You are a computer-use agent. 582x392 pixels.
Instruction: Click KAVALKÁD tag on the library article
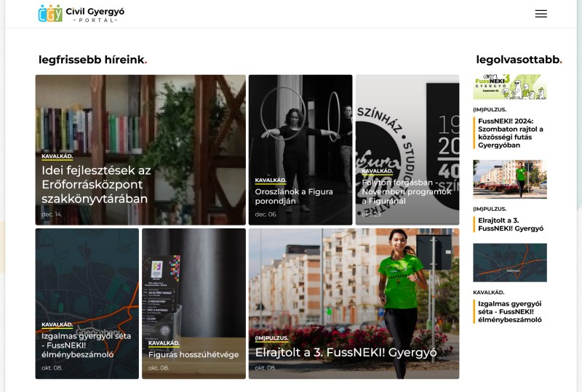57,156
